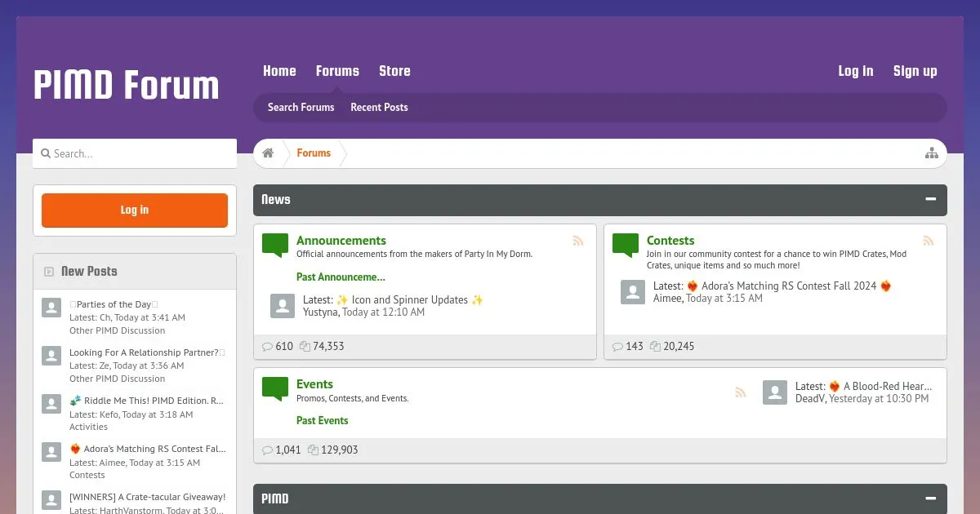
Task: Open the Parties of the Day thread
Action: point(114,304)
